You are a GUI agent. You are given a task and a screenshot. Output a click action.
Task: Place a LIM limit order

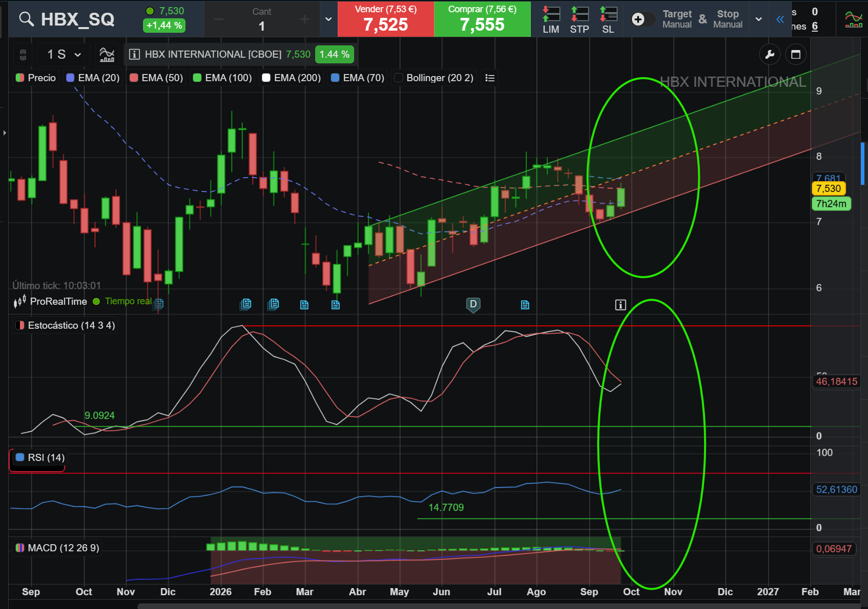point(551,19)
